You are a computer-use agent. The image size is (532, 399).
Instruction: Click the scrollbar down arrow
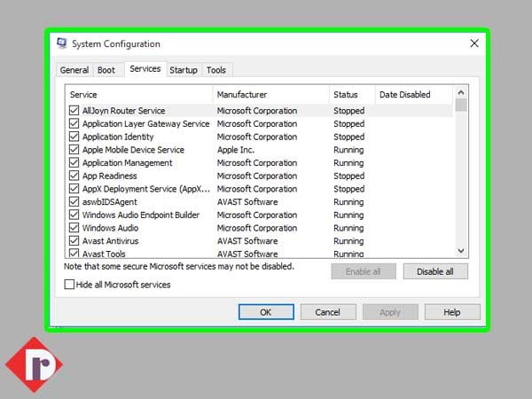[461, 251]
